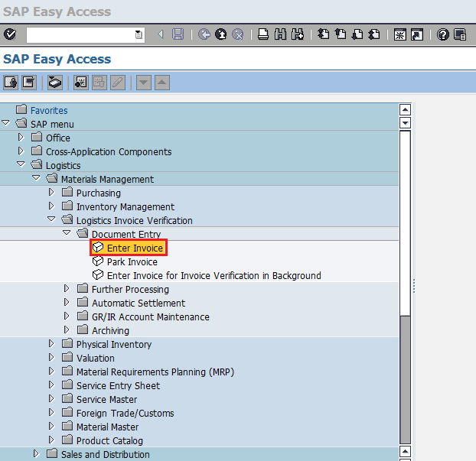Collapse the Materials Management node
The image size is (476, 461).
click(x=36, y=178)
